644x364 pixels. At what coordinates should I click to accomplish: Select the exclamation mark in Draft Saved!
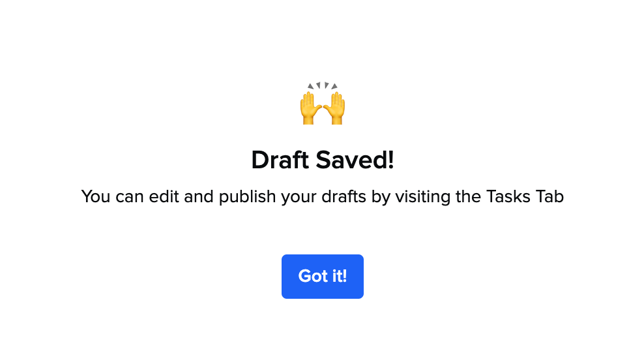[x=390, y=160]
